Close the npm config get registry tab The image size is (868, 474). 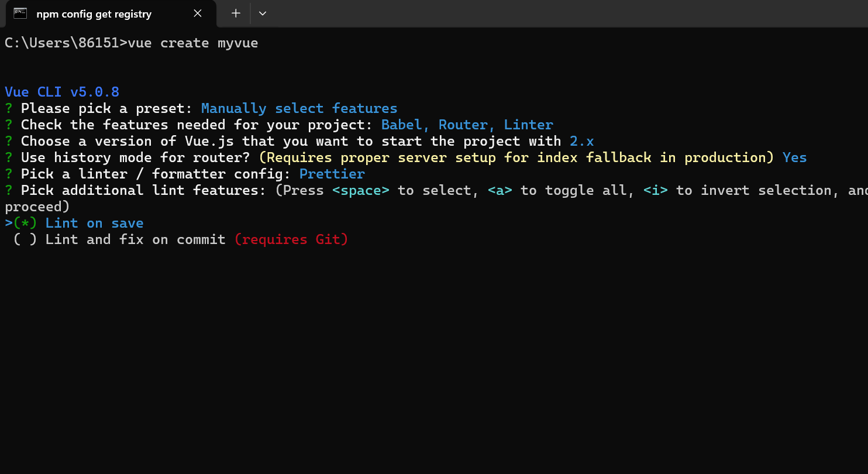pos(198,13)
